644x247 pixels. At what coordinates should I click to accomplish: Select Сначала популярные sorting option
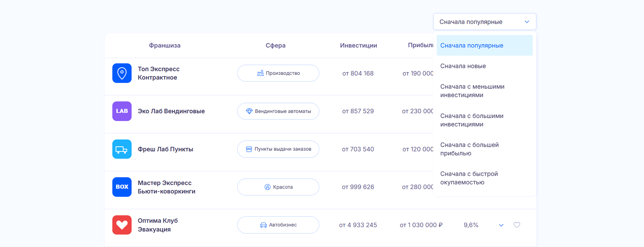(x=485, y=45)
